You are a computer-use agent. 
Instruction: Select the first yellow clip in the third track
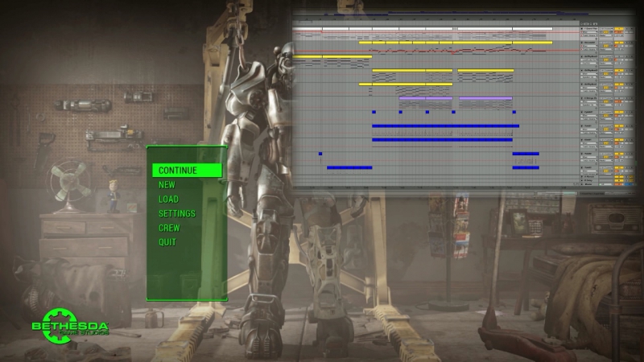click(307, 56)
